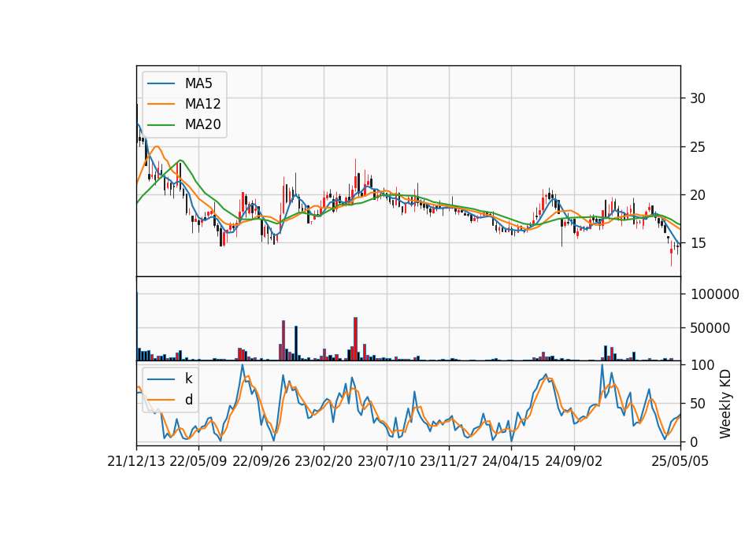Click the 24/09/02 date label

click(x=574, y=462)
